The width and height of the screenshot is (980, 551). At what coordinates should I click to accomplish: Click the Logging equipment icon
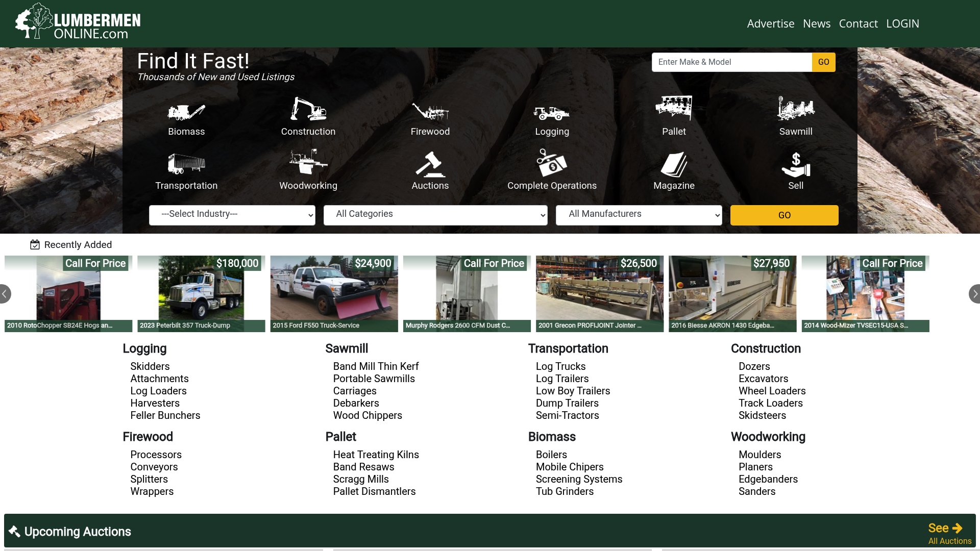[x=552, y=113]
